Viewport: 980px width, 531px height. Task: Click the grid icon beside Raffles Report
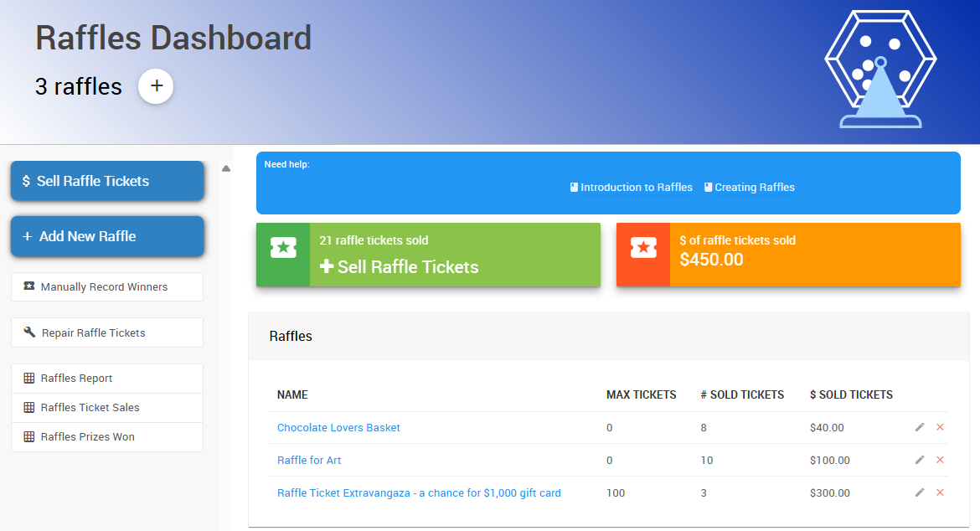28,379
